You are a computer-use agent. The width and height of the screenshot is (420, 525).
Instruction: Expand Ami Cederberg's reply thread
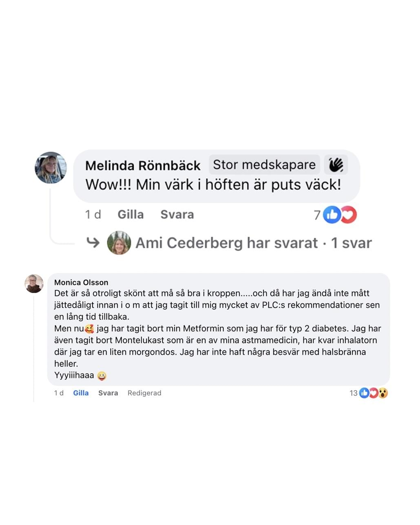(x=254, y=243)
